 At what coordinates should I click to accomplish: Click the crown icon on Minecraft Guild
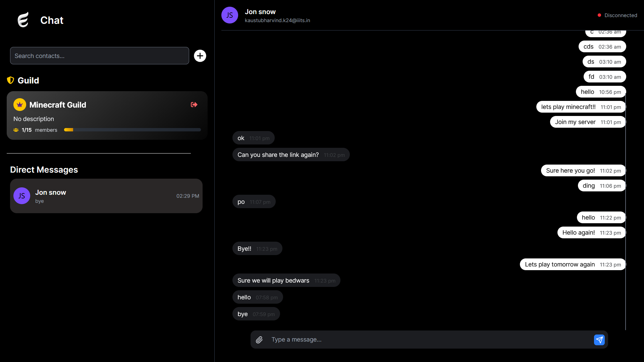coord(19,104)
